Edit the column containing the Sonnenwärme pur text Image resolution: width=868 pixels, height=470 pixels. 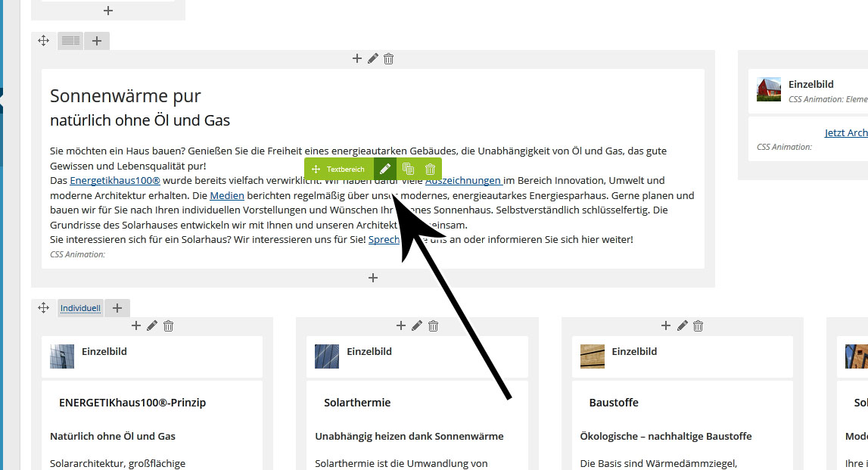point(373,59)
